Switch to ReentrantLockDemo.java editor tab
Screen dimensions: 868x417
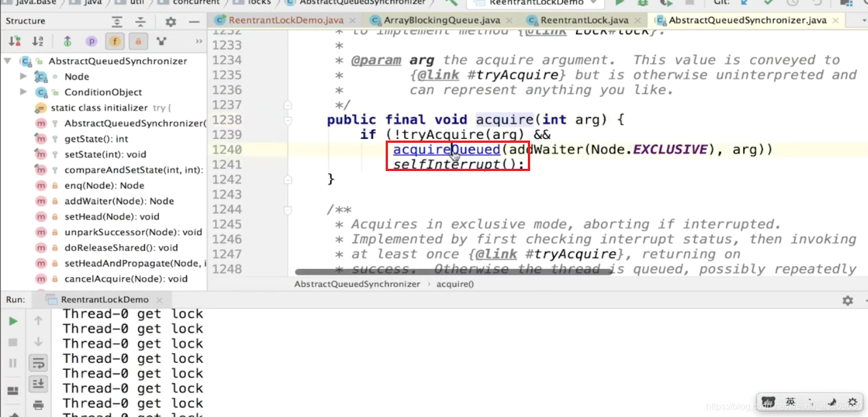[285, 20]
